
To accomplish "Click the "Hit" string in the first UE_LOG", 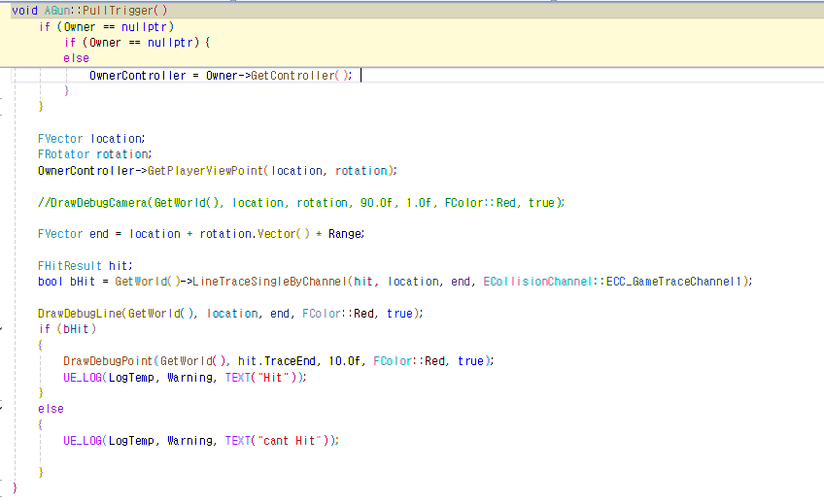I will 273,377.
